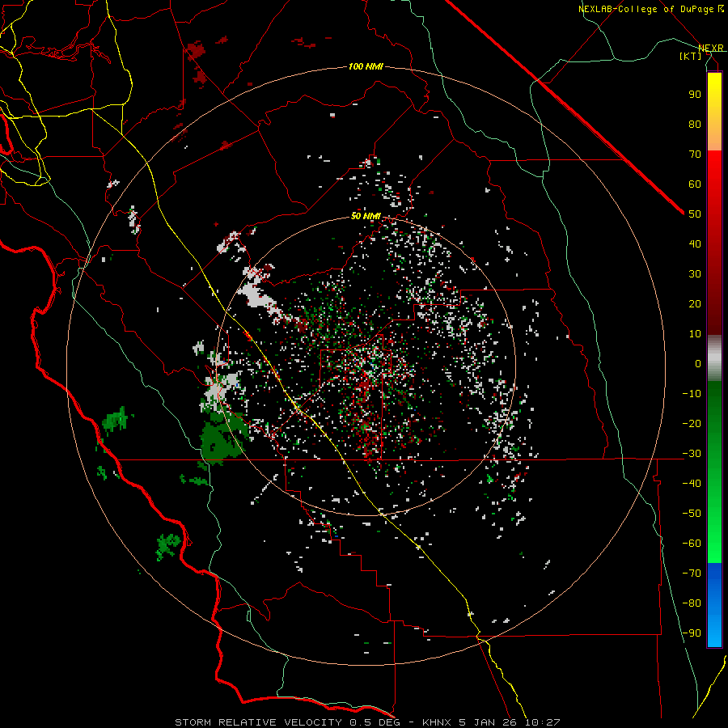Viewport: 728px width, 728px height.
Task: Click the -80 value on the velocity scale
Action: pyautogui.click(x=692, y=603)
